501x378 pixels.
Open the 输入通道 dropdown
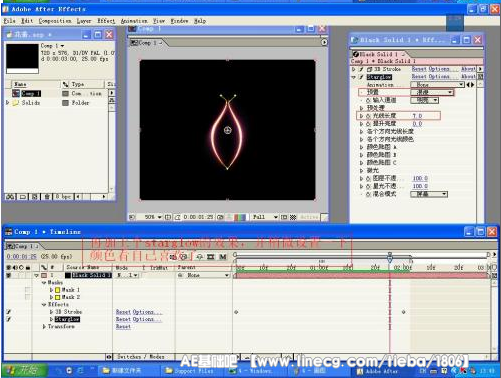click(425, 100)
